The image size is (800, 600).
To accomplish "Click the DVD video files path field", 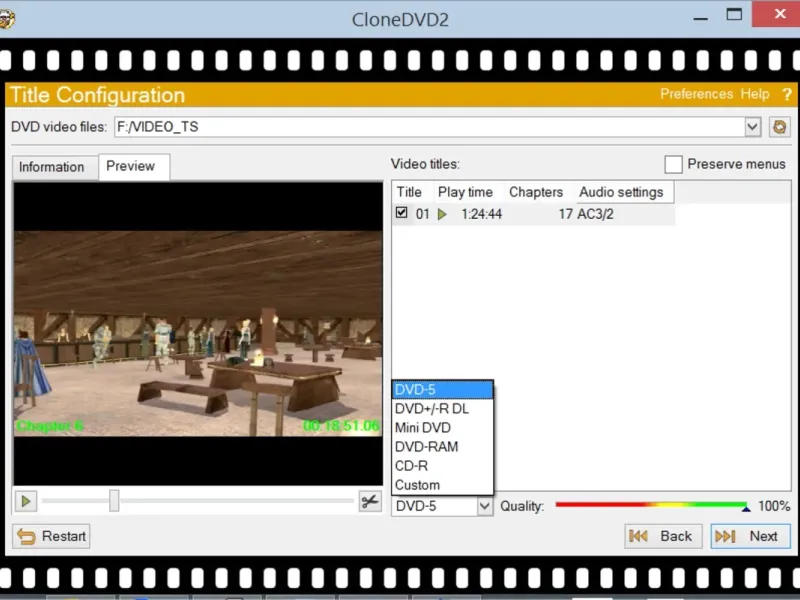I will click(x=429, y=127).
